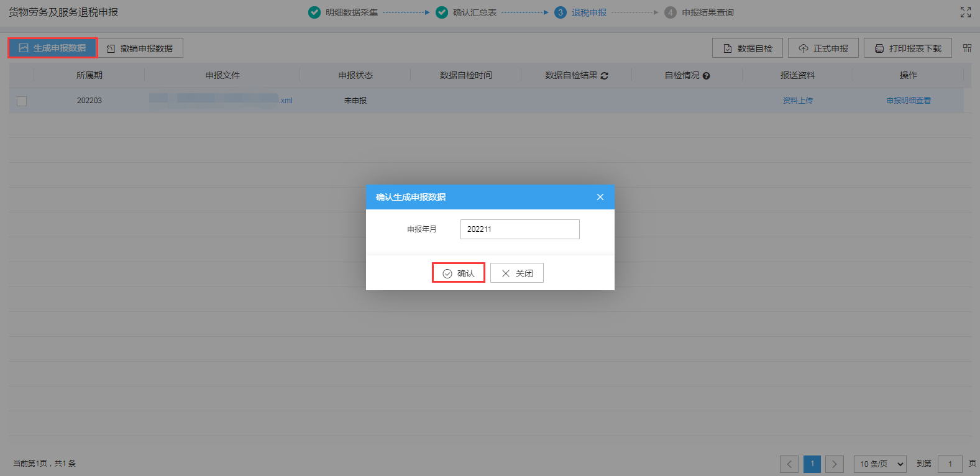The height and width of the screenshot is (476, 980).
Task: Go to step 确认汇总表
Action: tap(466, 12)
